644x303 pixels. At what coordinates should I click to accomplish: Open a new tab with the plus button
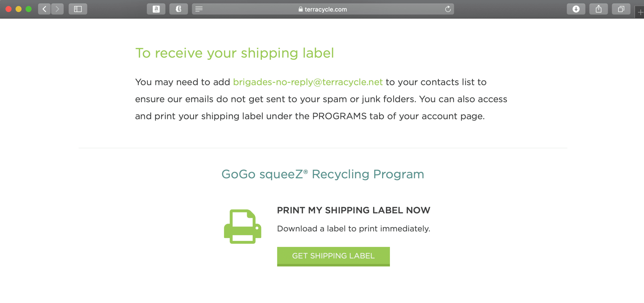tap(640, 12)
